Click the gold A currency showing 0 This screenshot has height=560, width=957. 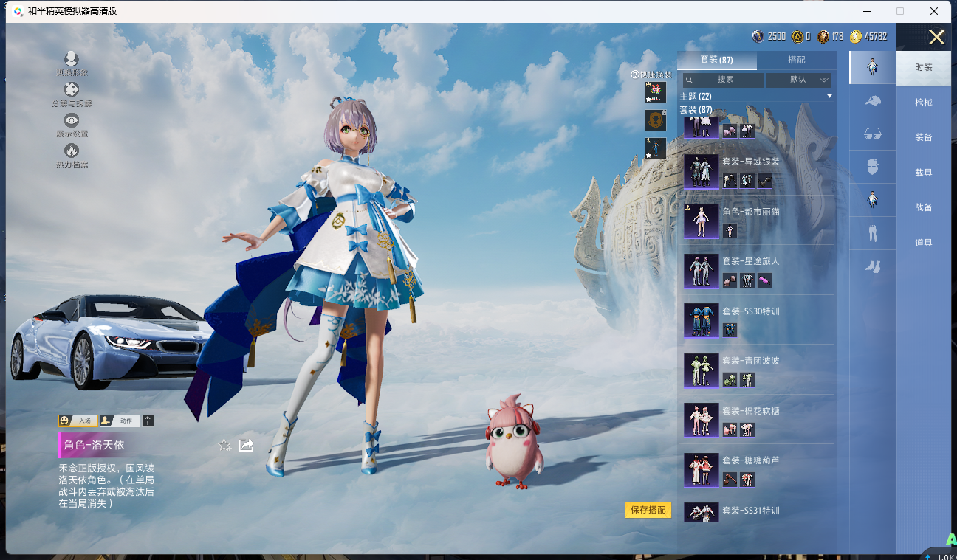[797, 36]
